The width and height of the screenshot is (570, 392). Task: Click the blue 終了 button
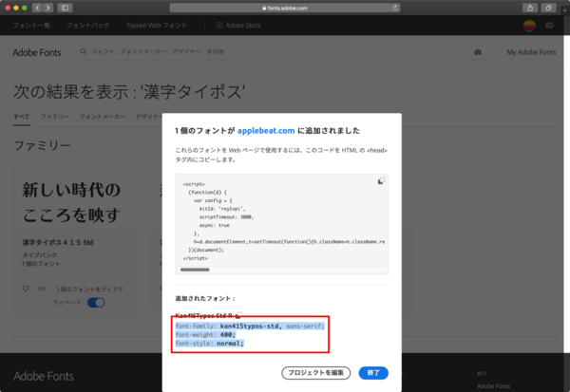tap(373, 373)
